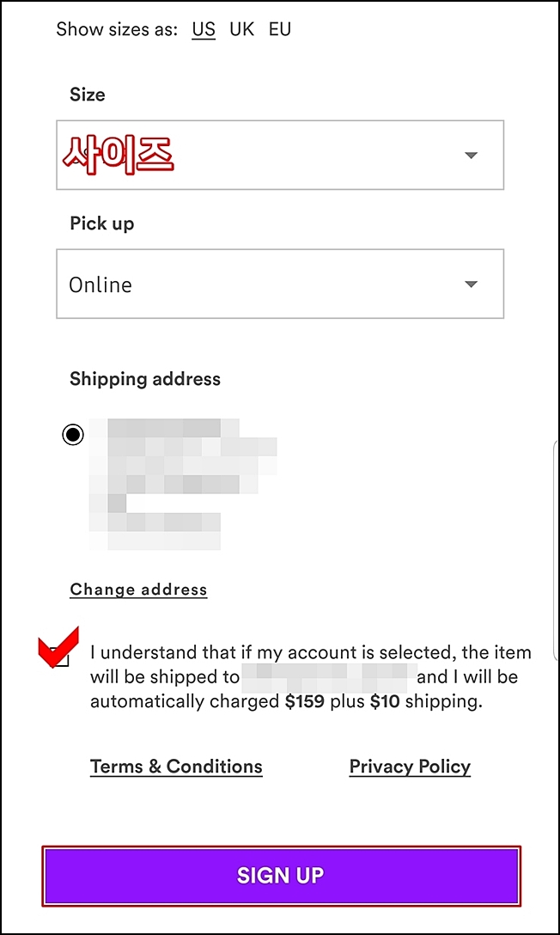
Task: Click the Pick up field label
Action: point(102,223)
